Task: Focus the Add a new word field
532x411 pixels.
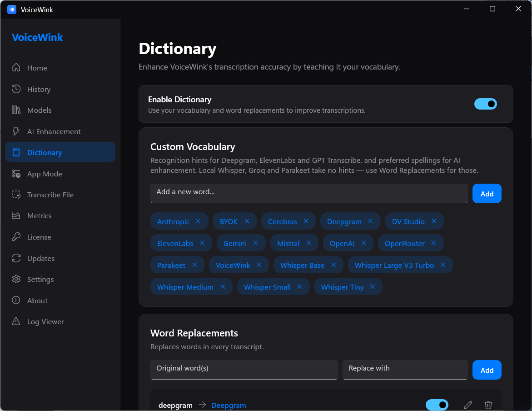Action: [x=309, y=193]
